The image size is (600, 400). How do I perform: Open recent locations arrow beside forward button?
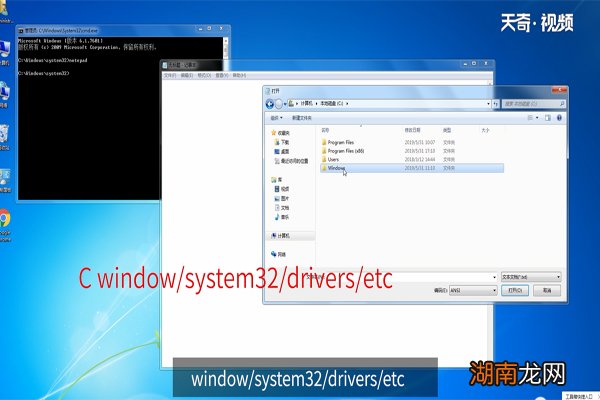coord(285,104)
